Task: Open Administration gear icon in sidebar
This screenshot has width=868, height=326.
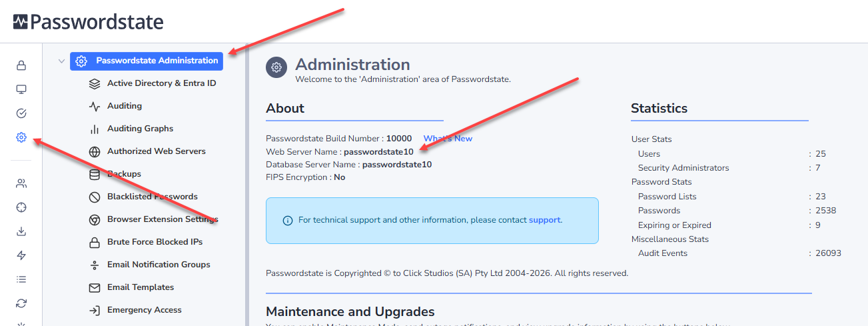Action: [21, 137]
